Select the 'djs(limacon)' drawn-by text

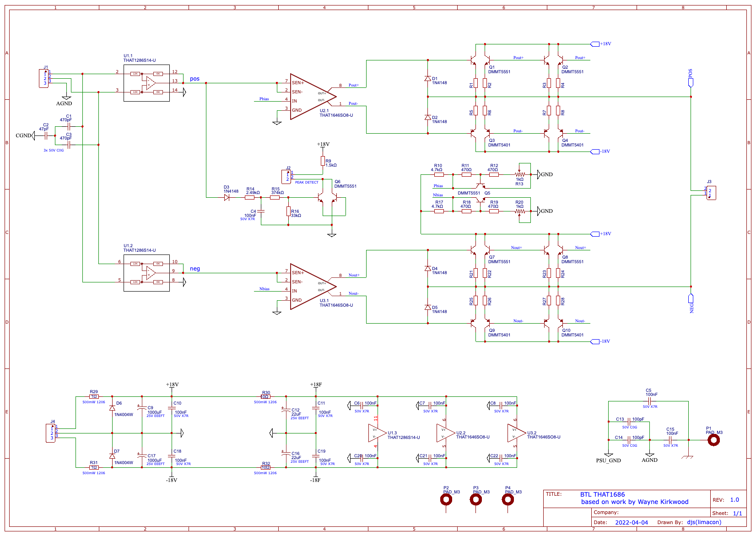[704, 522]
